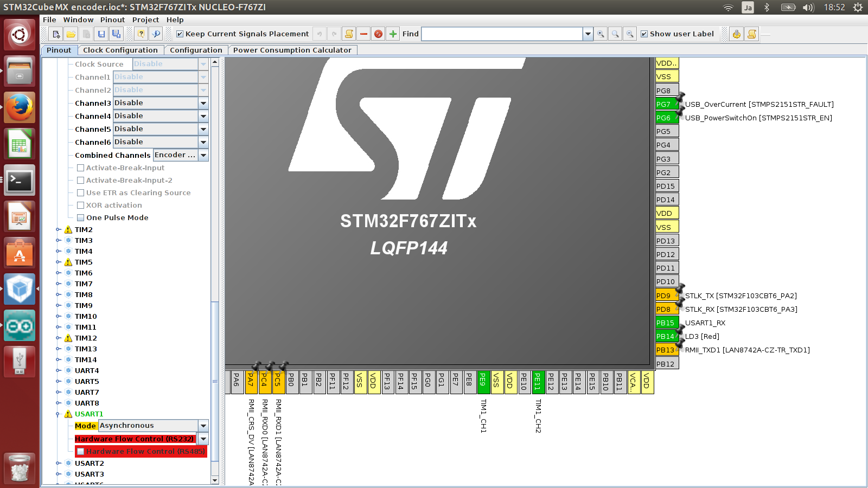
Task: Click the PB15 pin on the chip
Action: [x=667, y=323]
